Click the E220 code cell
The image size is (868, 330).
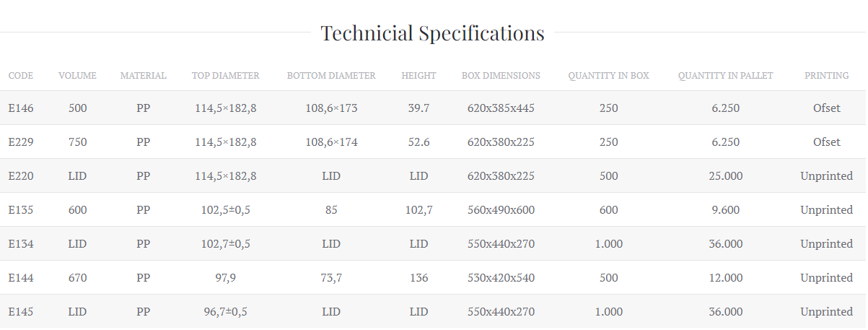21,176
